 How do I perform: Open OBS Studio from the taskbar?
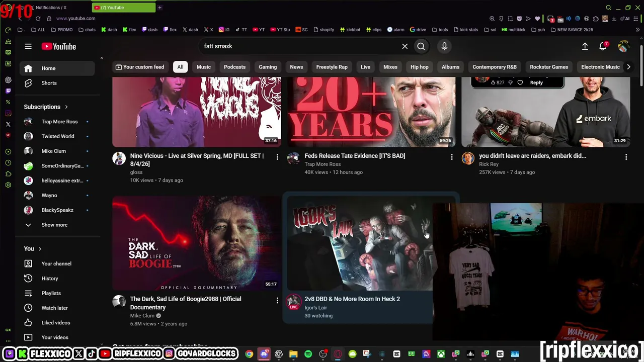[323, 354]
